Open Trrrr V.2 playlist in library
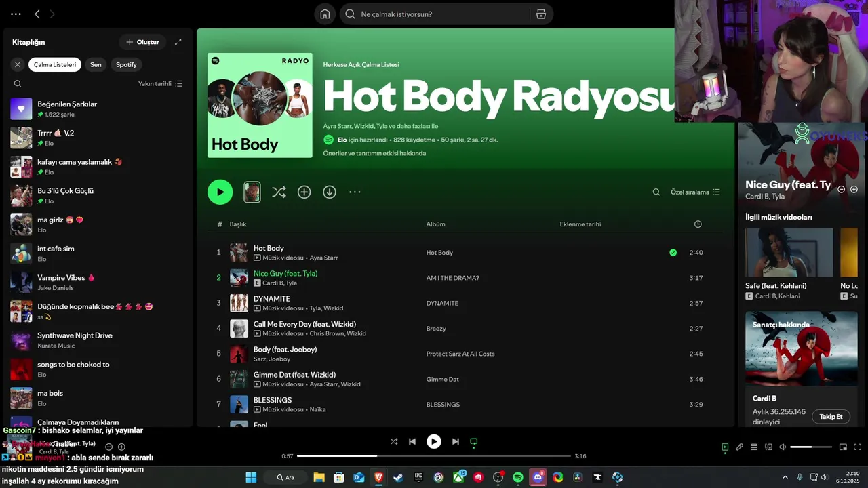The image size is (868, 488). (x=98, y=138)
